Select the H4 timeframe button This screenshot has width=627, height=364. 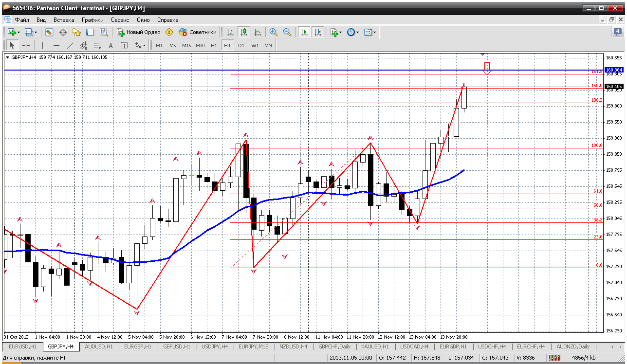(x=227, y=45)
